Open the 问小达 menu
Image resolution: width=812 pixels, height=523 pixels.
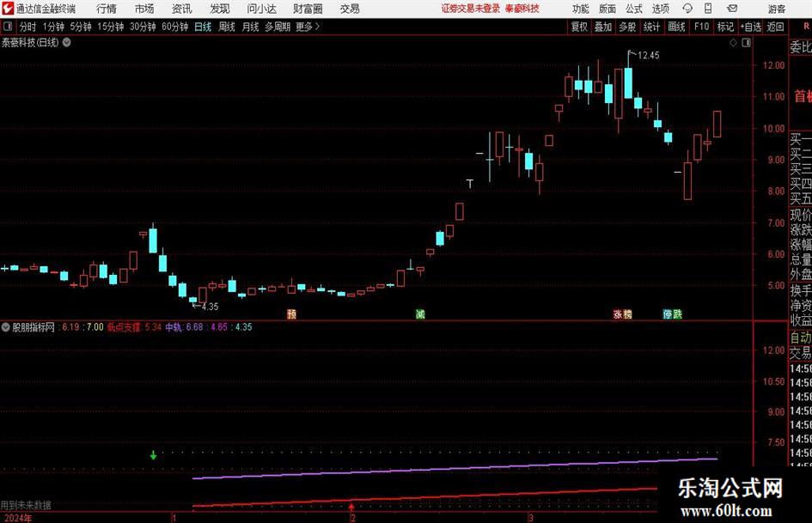coord(261,9)
